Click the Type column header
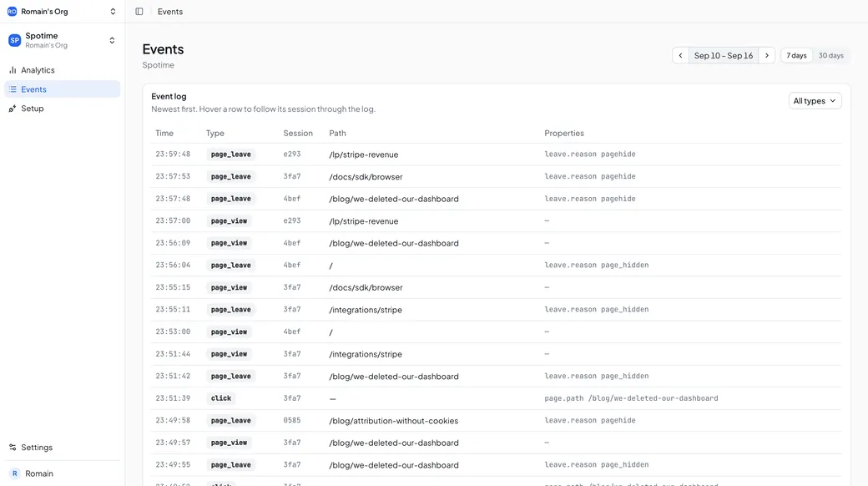 pyautogui.click(x=214, y=133)
